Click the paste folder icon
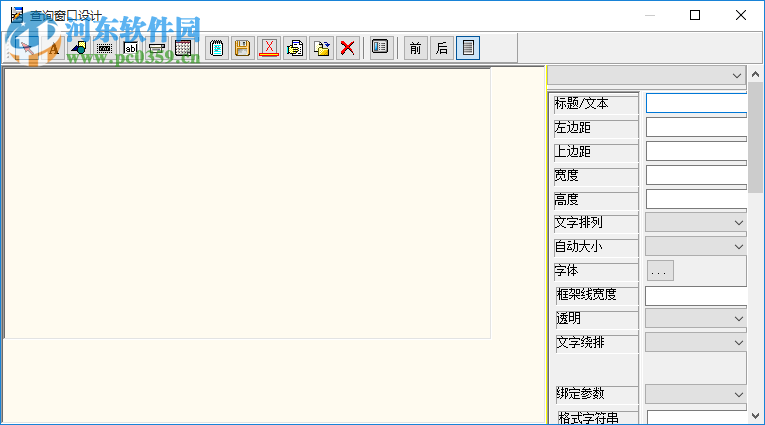Screen dimensions: 765x425 click(x=322, y=48)
